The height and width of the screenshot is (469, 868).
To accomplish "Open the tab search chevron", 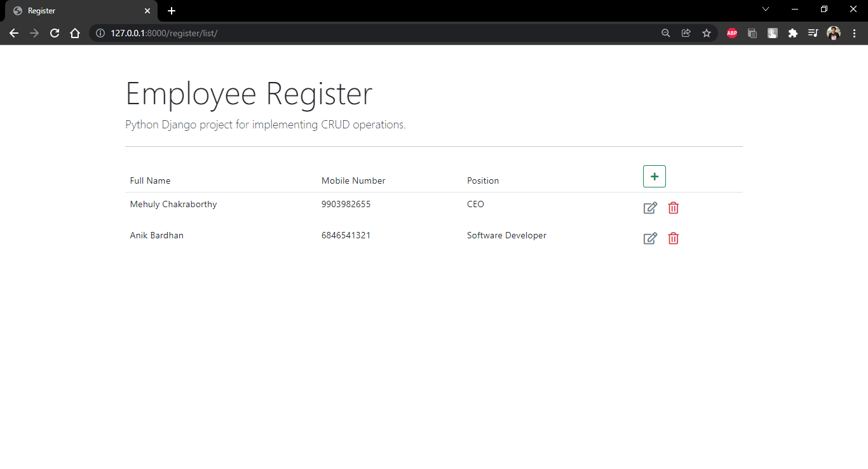I will pos(765,9).
